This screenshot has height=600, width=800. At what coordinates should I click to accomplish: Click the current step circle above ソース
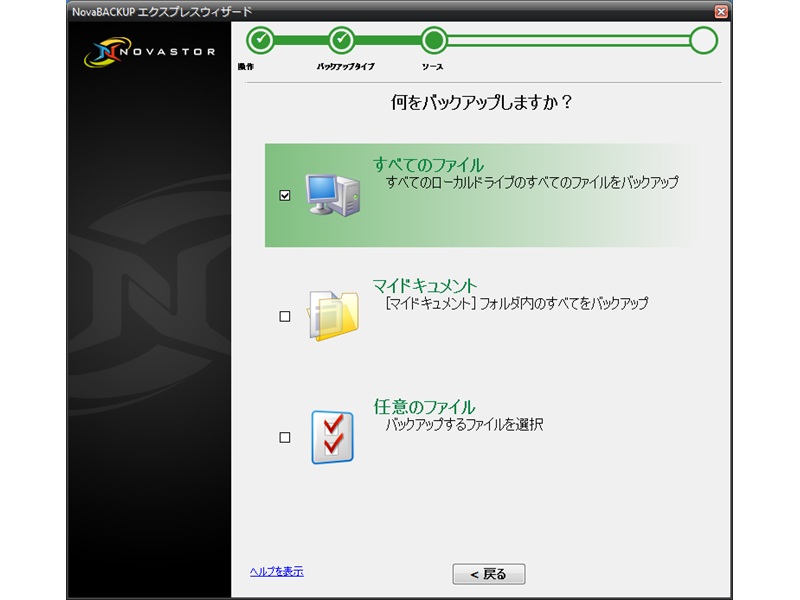click(434, 40)
